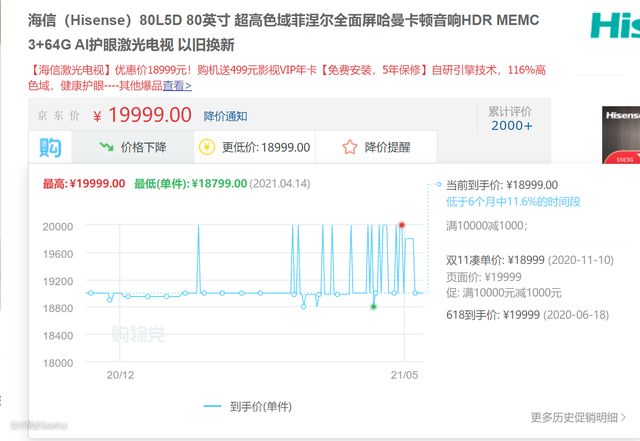The width and height of the screenshot is (640, 441).
Task: Click the red star price alert icon
Action: pos(350,147)
